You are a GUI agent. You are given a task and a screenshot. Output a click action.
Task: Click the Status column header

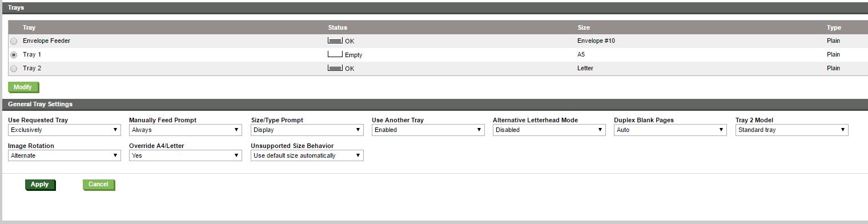click(337, 27)
